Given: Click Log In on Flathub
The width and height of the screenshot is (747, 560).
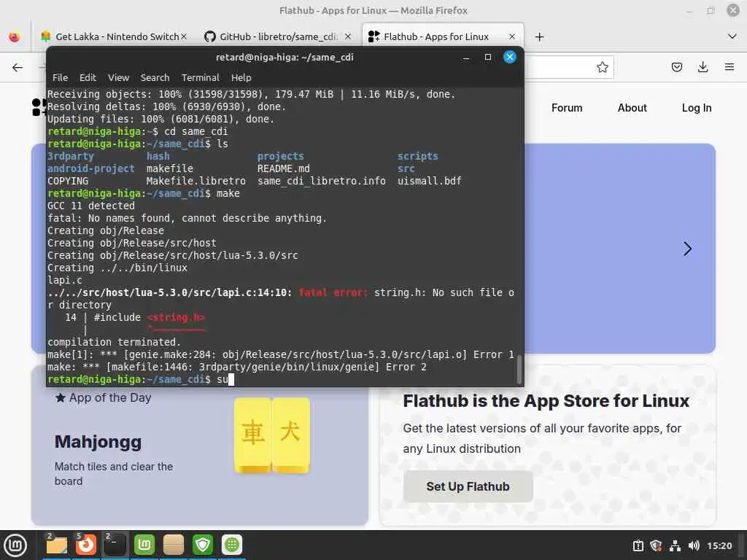Looking at the screenshot, I should click(697, 108).
